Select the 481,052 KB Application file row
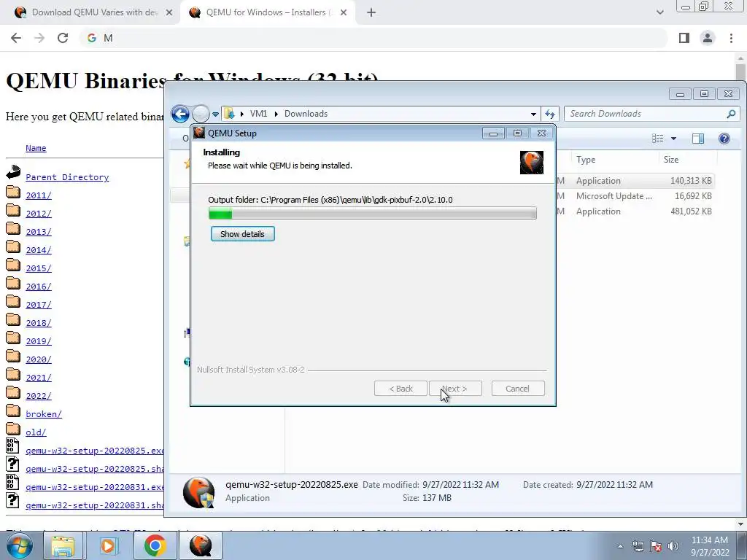 pyautogui.click(x=635, y=211)
